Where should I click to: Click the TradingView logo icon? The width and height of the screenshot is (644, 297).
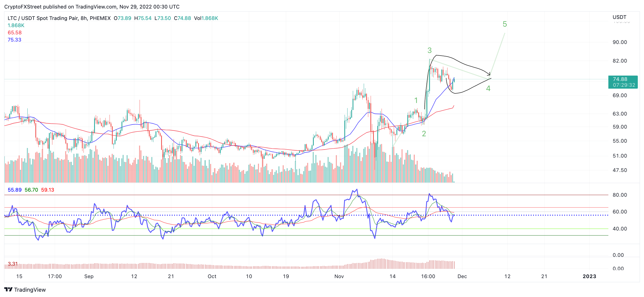(x=8, y=290)
